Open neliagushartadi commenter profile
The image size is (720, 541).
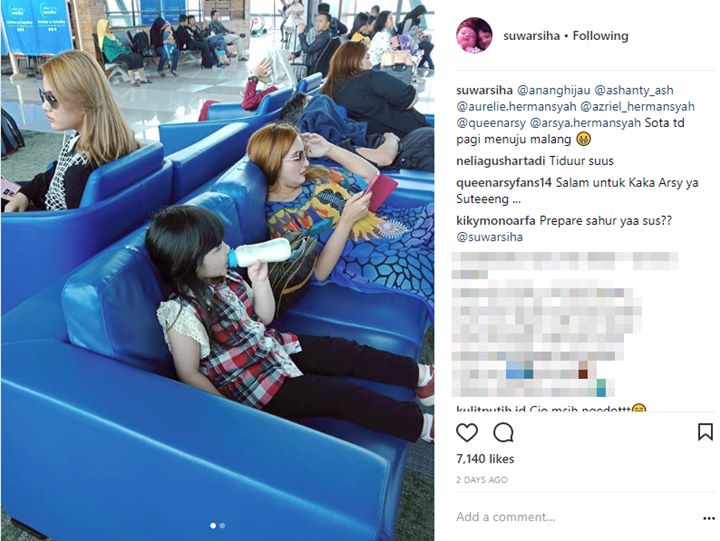501,161
